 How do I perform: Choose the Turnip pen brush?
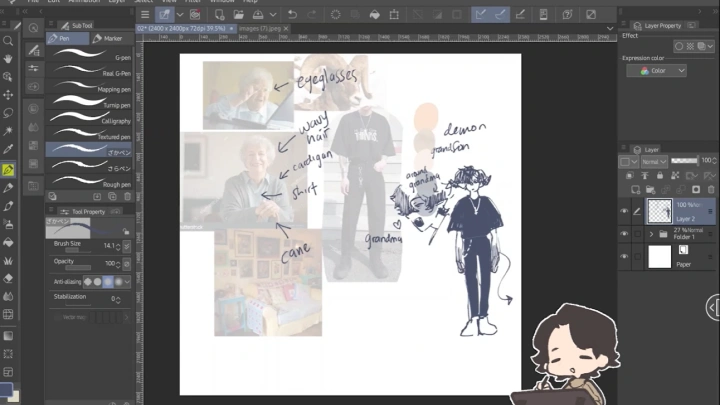click(x=90, y=103)
